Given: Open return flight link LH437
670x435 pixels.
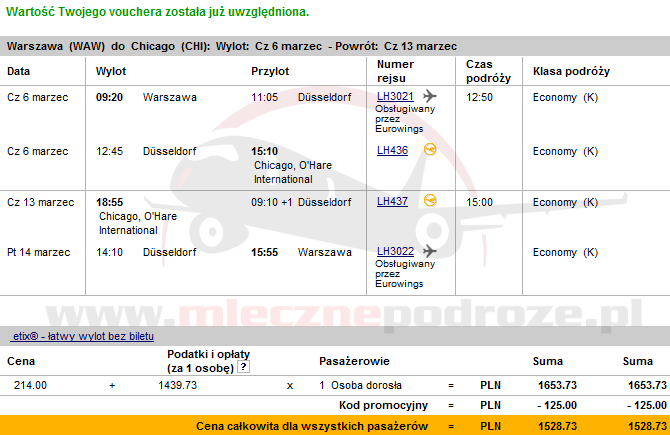Looking at the screenshot, I should [392, 201].
